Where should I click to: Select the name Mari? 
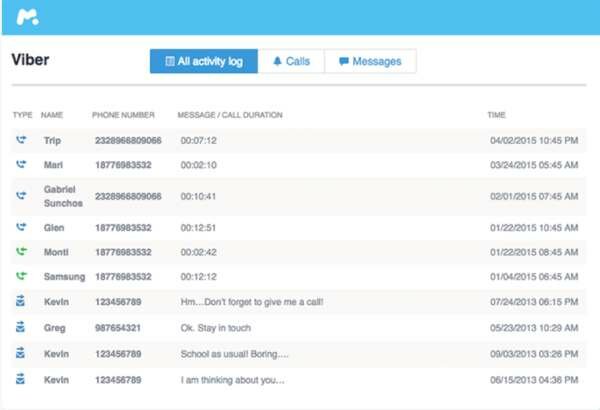pos(53,165)
